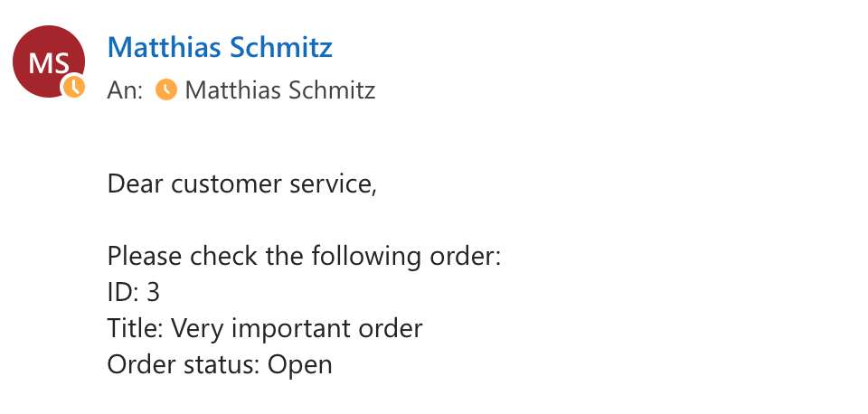This screenshot has width=868, height=414.
Task: Click the 'ID:' label text
Action: 124,293
